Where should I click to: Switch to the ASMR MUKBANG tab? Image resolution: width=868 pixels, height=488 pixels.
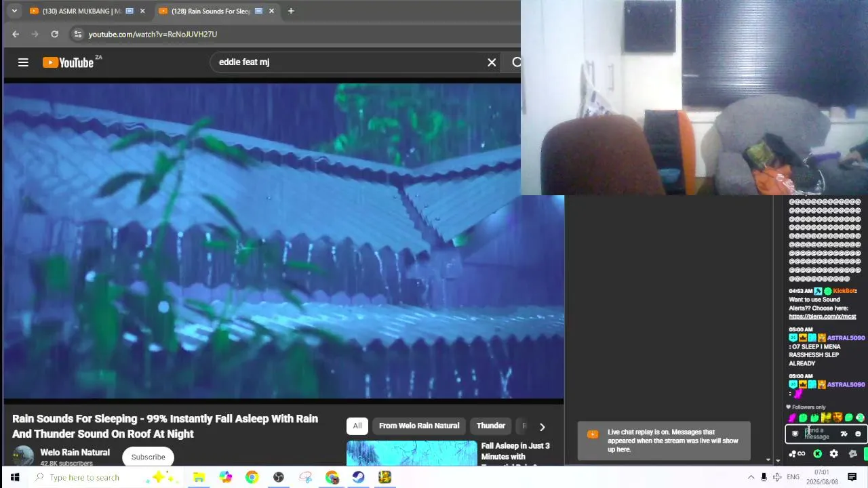[81, 11]
